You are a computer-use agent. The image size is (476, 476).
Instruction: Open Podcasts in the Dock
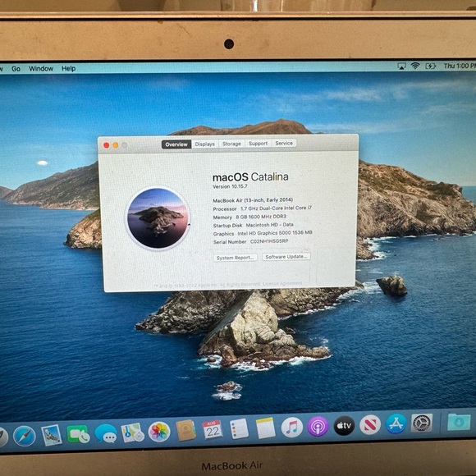pos(318,427)
